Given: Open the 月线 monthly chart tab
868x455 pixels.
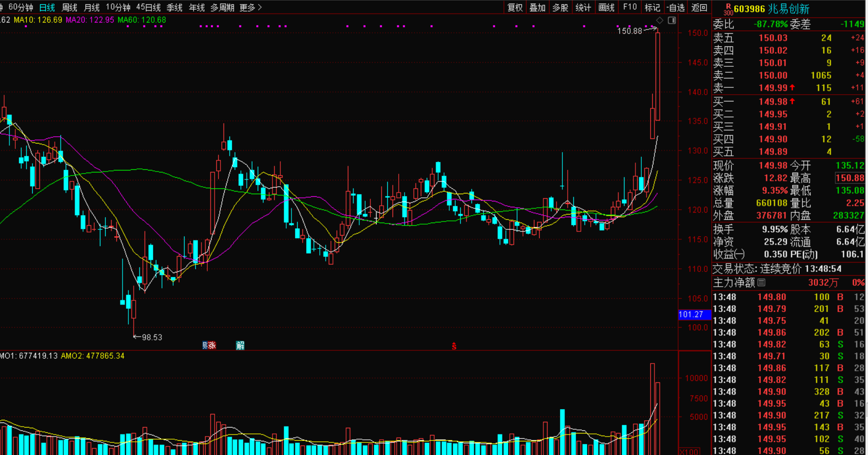Looking at the screenshot, I should (92, 7).
